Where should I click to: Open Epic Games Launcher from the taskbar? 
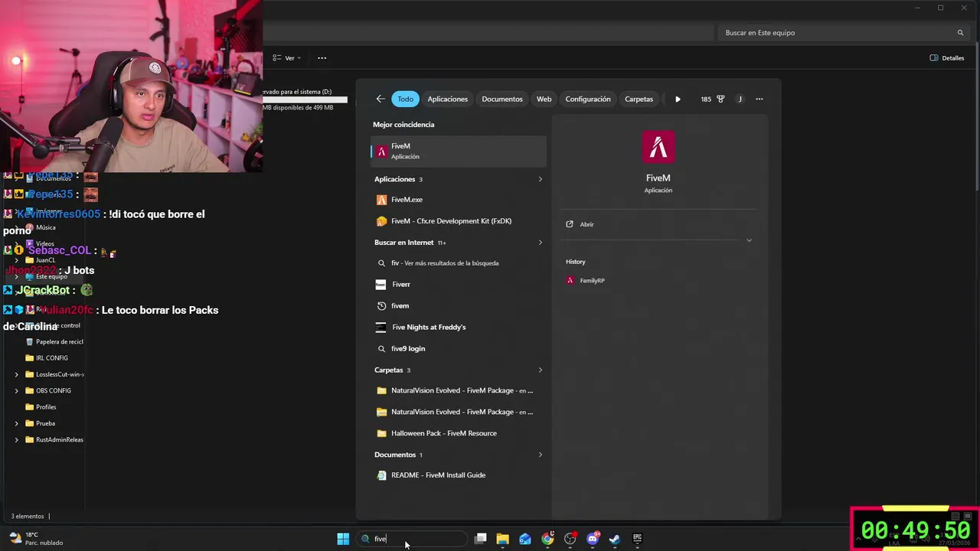pyautogui.click(x=637, y=539)
